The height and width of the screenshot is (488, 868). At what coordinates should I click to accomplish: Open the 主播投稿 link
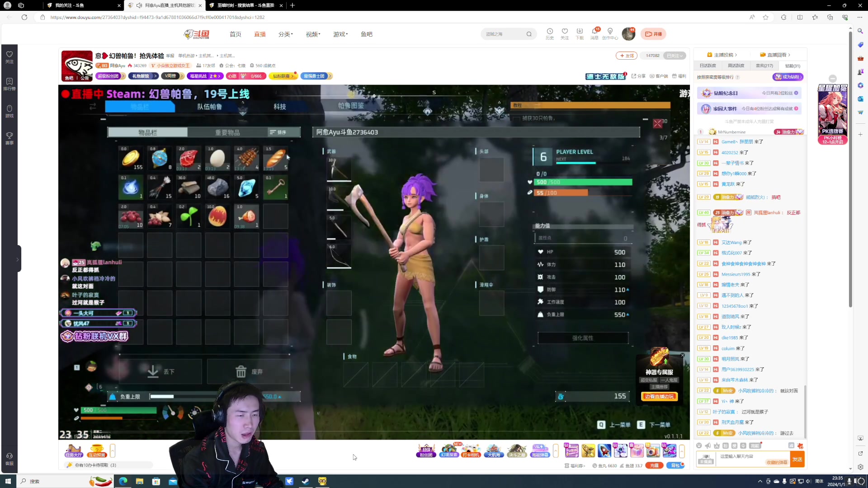click(722, 55)
